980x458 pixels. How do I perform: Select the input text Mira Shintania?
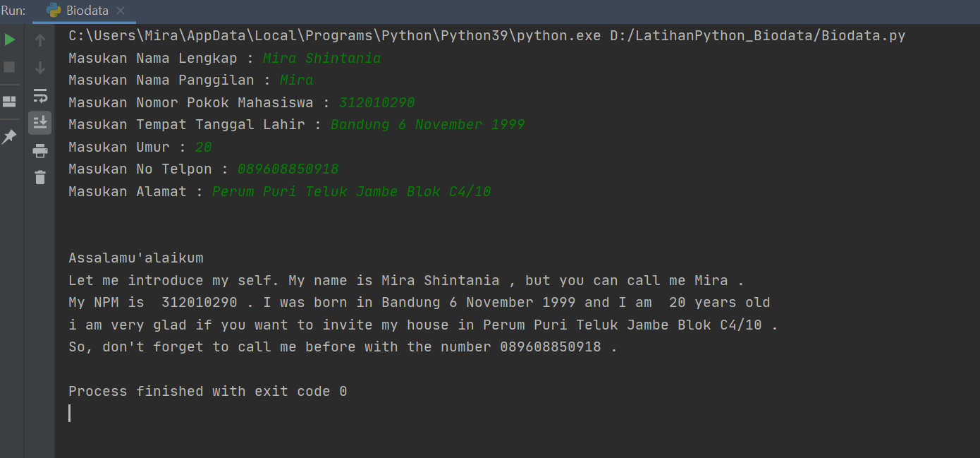[321, 58]
